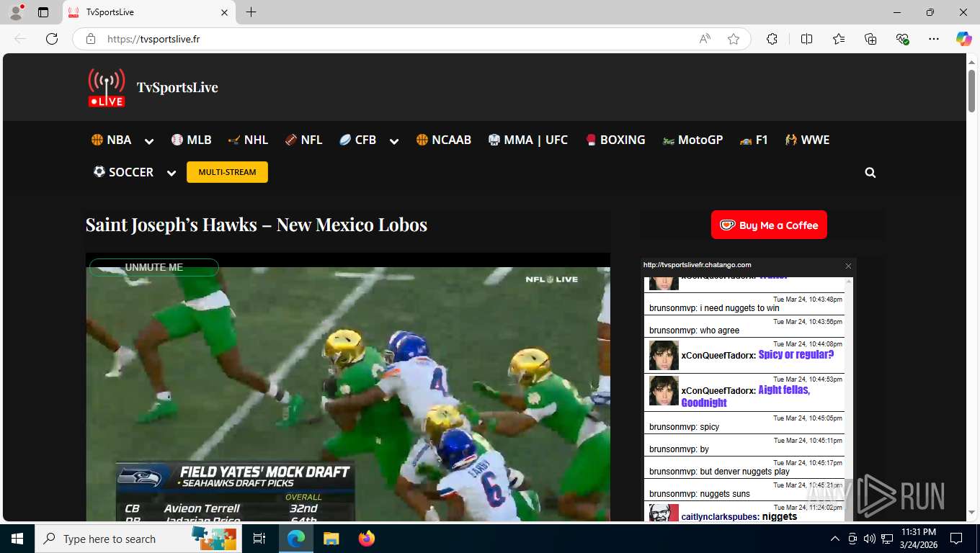The width and height of the screenshot is (980, 553).
Task: Open the Extensions puzzle icon
Action: 772,39
